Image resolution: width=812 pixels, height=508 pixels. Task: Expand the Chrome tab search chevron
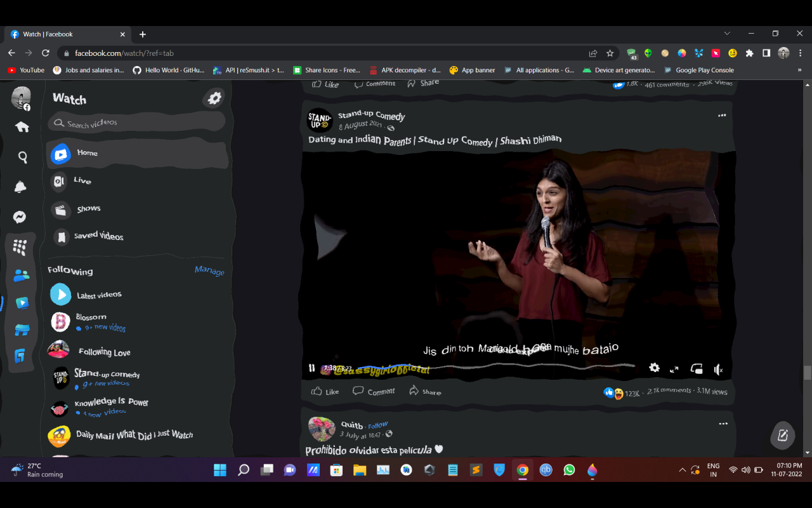coord(727,34)
